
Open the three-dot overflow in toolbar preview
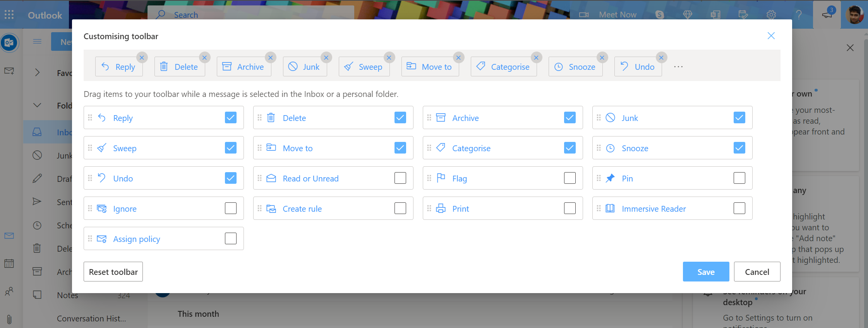[678, 67]
